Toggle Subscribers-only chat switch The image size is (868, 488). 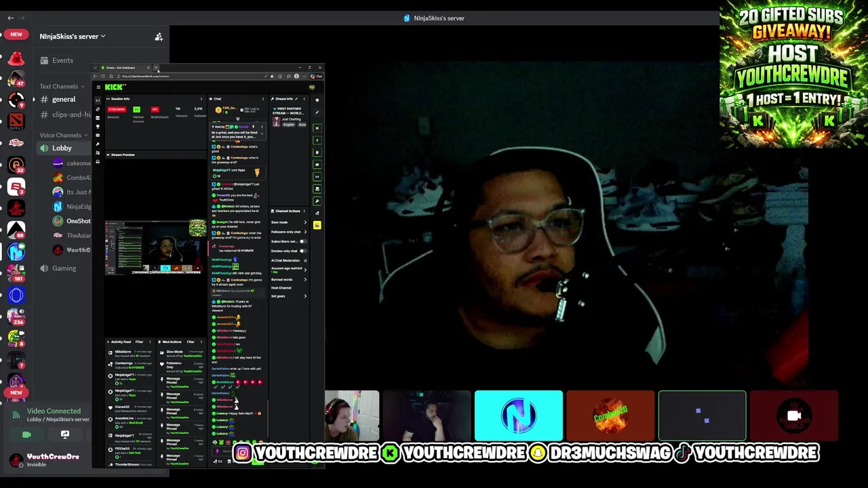(x=303, y=241)
